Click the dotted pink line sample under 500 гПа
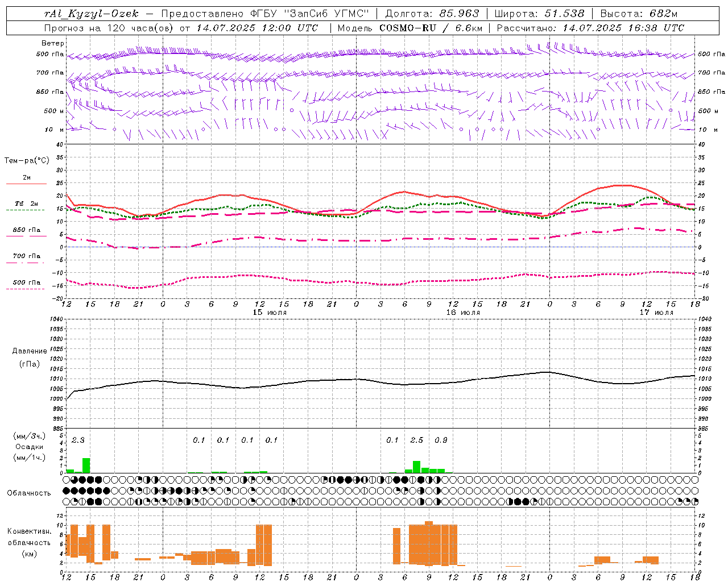 coord(25,289)
